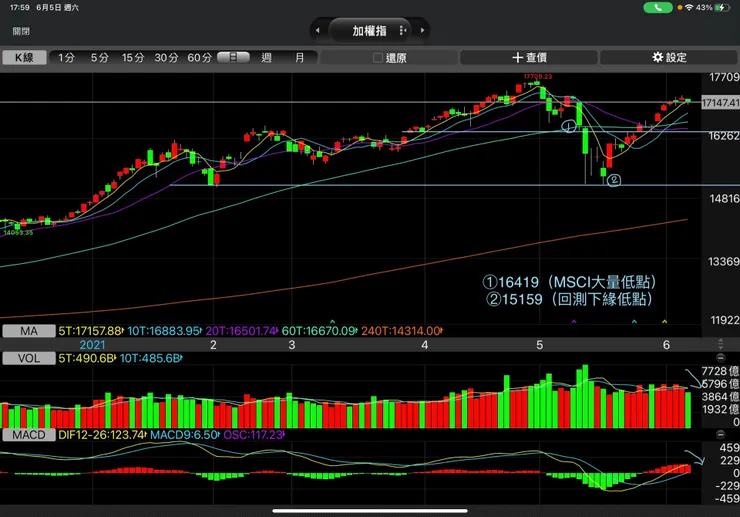Tap the VOL 10T:485.6B value
The height and width of the screenshot is (517, 740).
151,358
